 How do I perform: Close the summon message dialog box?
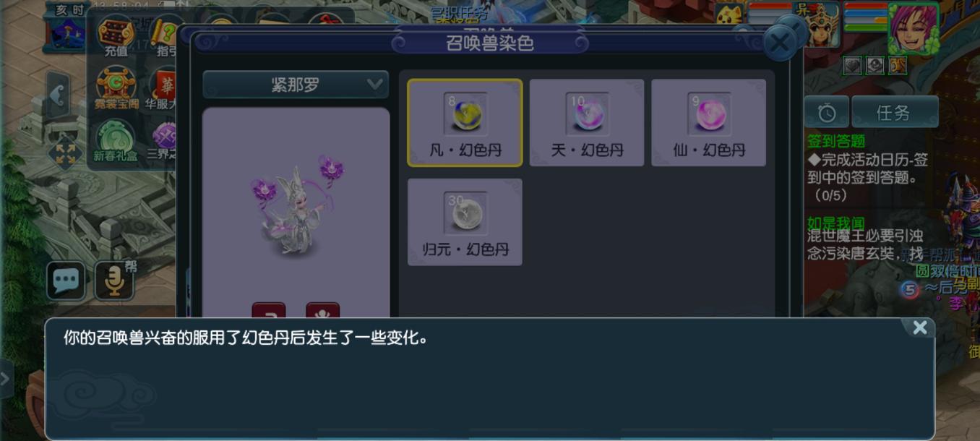click(x=919, y=328)
